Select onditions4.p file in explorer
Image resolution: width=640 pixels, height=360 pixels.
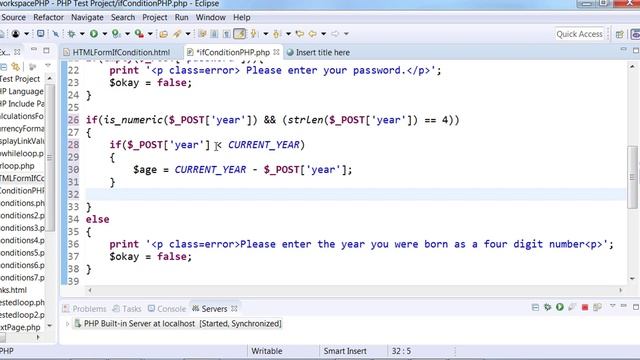point(22,240)
